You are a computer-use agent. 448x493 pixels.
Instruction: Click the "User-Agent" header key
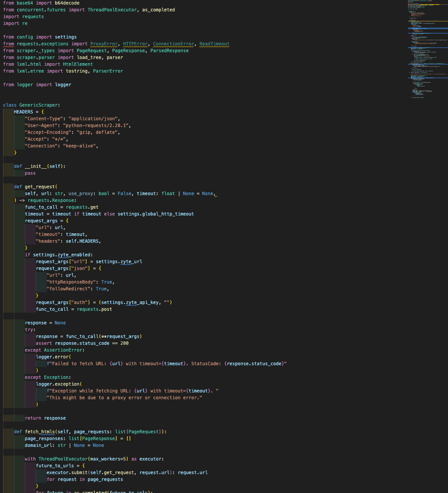click(41, 126)
